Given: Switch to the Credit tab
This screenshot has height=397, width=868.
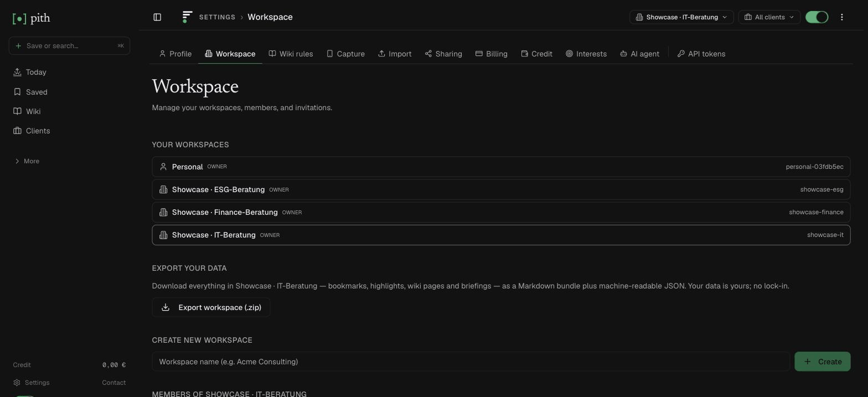Looking at the screenshot, I should (x=536, y=54).
